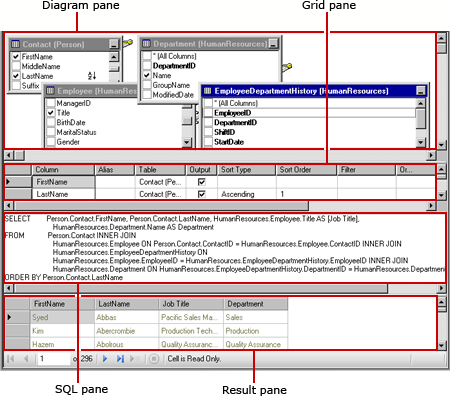Click the Employee table scroll down arrow
This screenshot has height=399, width=450.
[187, 143]
